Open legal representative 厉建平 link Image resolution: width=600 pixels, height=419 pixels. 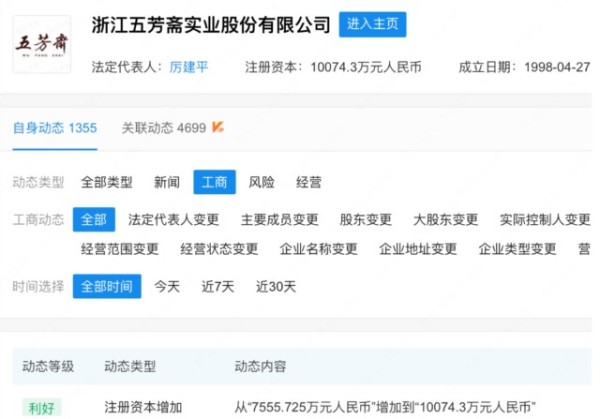point(189,67)
